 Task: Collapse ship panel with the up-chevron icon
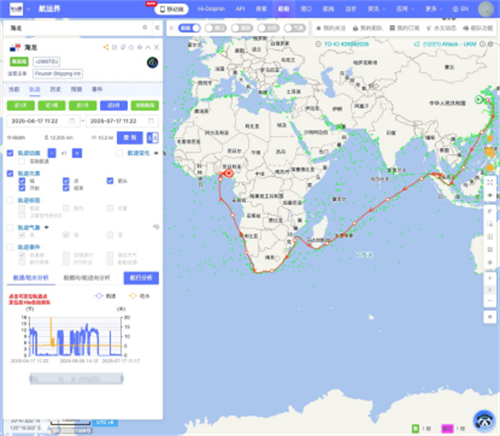(x=148, y=47)
